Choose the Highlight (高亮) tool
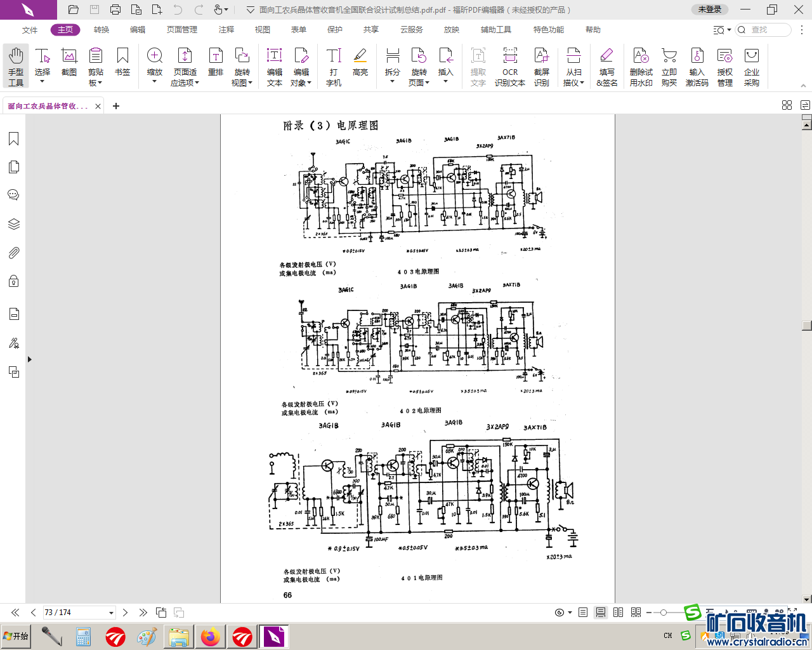 point(360,62)
